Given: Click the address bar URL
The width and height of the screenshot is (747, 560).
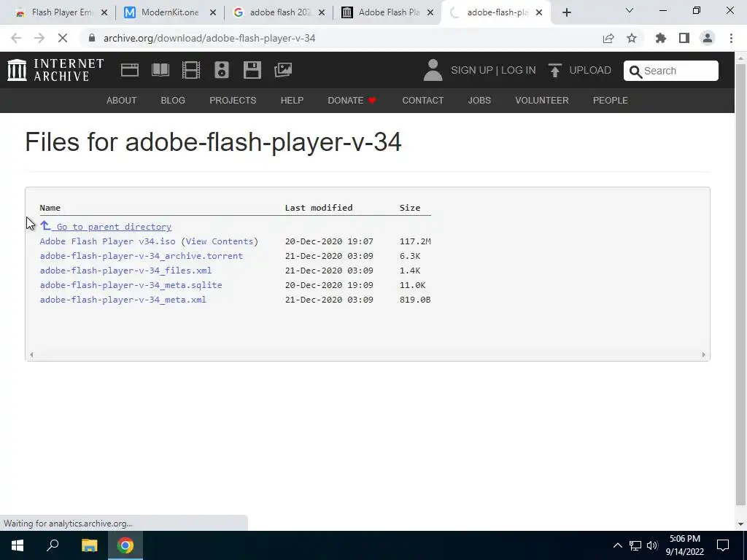Looking at the screenshot, I should 209,38.
